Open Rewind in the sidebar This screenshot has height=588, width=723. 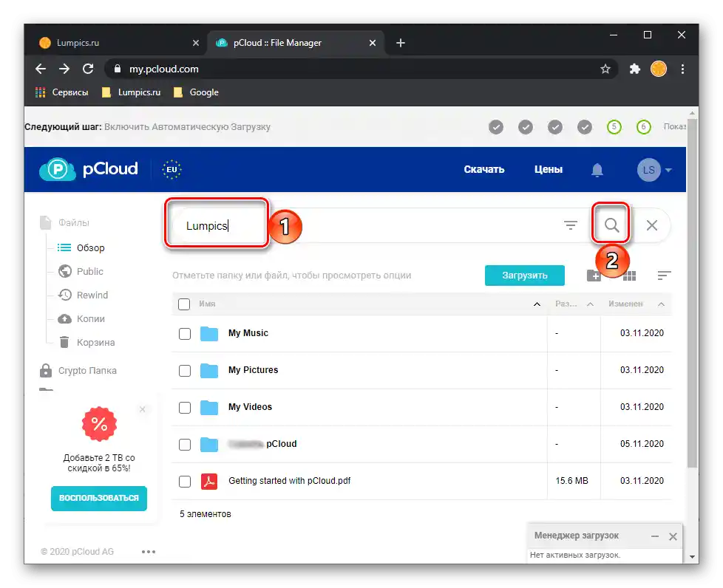point(83,295)
